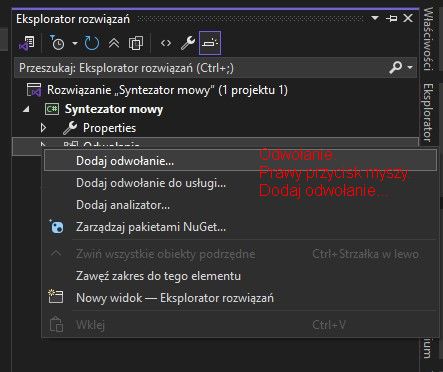Choose Dodaj odwołanie... from context menu

(x=240, y=161)
